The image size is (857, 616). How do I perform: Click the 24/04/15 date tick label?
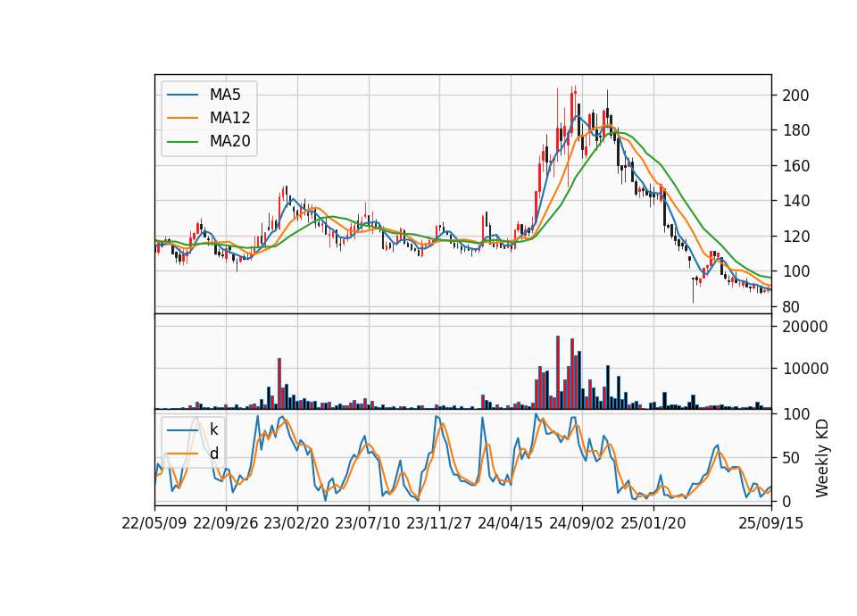point(511,523)
